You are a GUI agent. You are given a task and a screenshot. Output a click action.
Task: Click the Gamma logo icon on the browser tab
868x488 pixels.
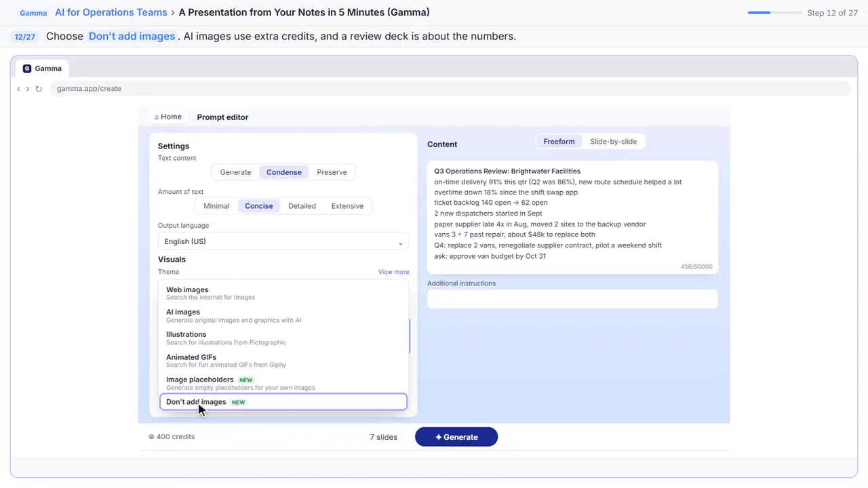pyautogui.click(x=27, y=68)
